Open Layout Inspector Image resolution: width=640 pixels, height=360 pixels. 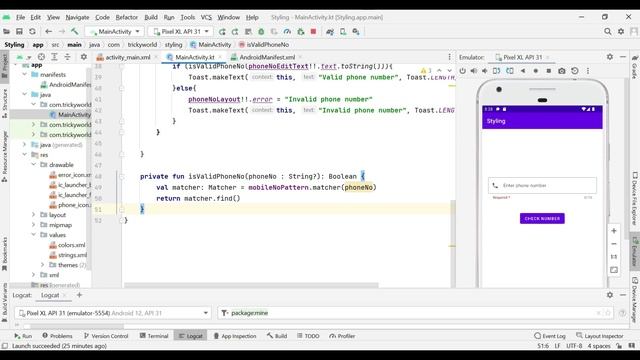click(x=600, y=336)
